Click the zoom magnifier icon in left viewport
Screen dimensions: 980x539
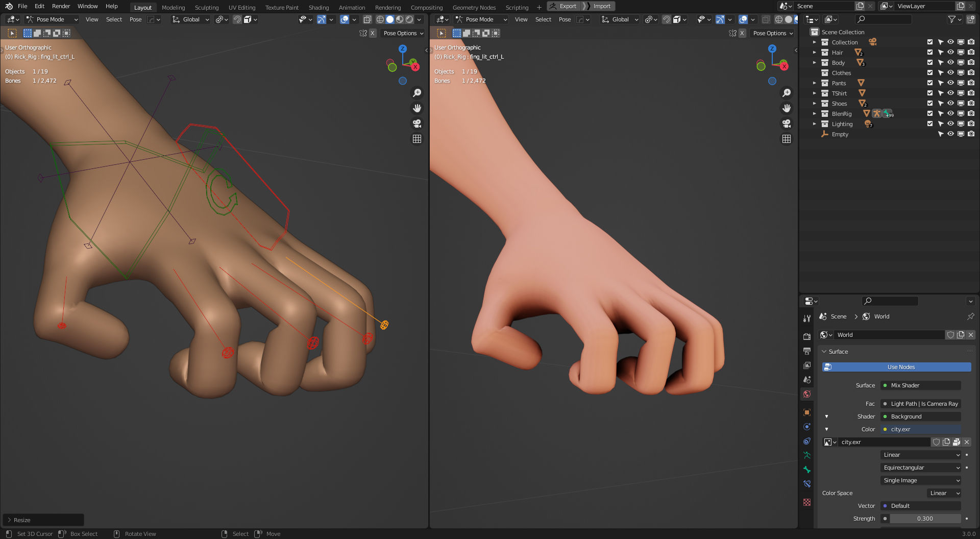click(417, 93)
